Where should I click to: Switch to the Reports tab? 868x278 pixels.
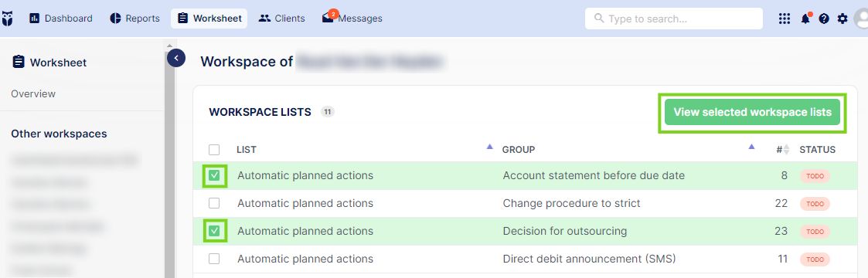point(135,19)
